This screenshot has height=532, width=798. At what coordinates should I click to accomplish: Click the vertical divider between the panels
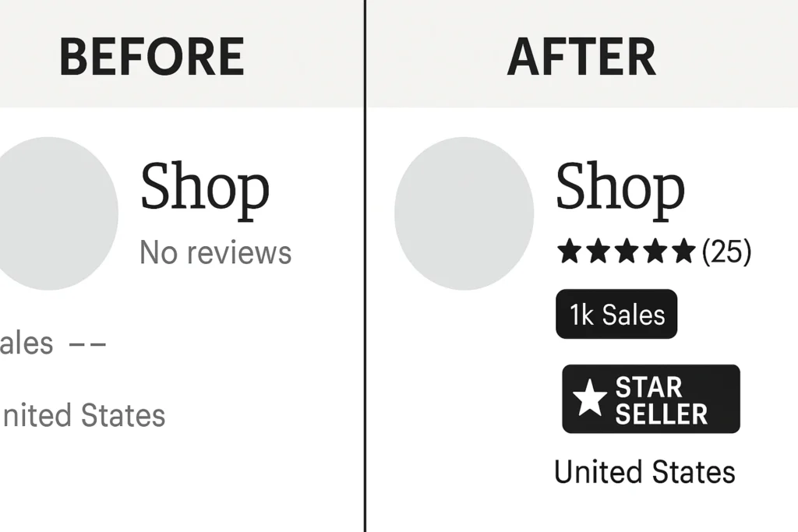tap(365, 312)
